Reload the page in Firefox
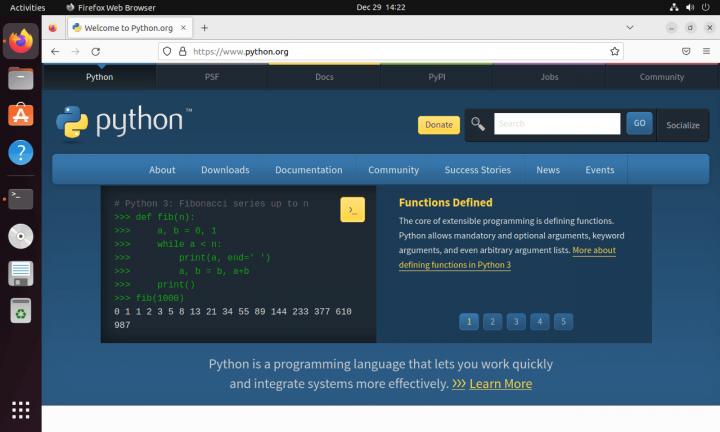 (x=96, y=50)
